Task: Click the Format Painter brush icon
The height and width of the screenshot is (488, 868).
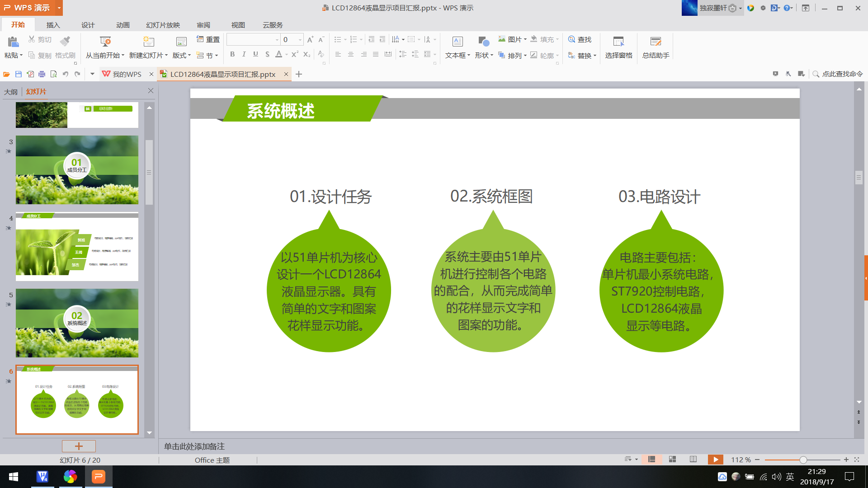Action: click(65, 42)
